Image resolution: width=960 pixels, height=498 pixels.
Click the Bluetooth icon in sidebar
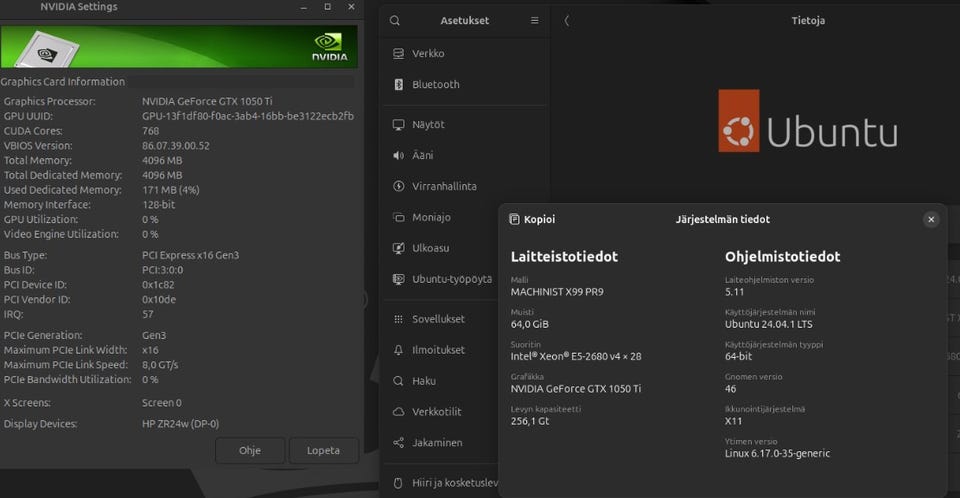tap(399, 85)
